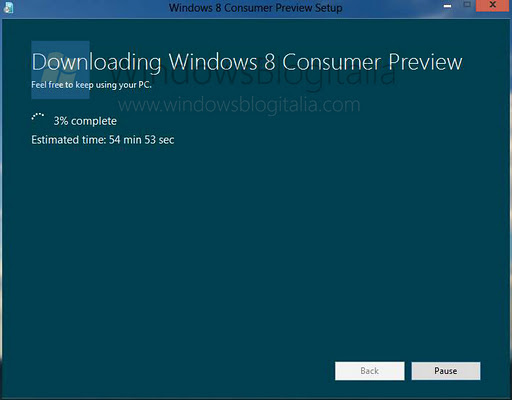Go back using the Back button
Viewport: 512px width, 400px height.
[370, 371]
